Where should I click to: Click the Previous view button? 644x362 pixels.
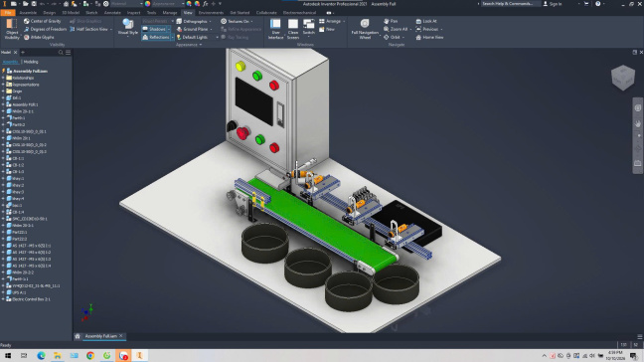click(x=427, y=29)
